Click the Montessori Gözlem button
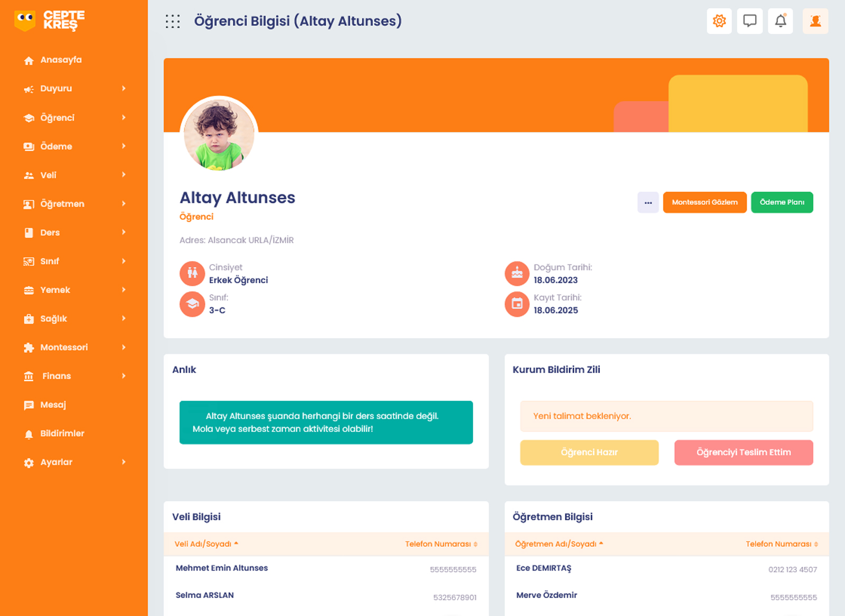Image resolution: width=845 pixels, height=616 pixels. coord(705,202)
